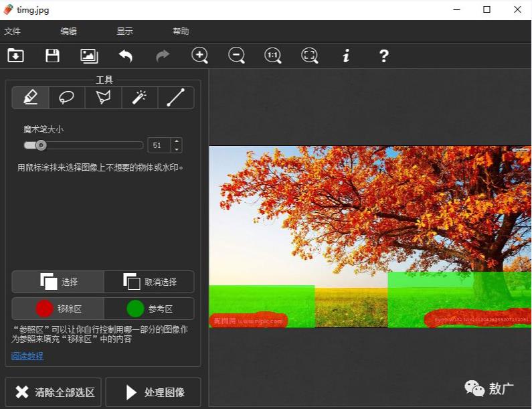532x409 pixels.
Task: Maximize the timg.jpg window
Action: [487, 9]
